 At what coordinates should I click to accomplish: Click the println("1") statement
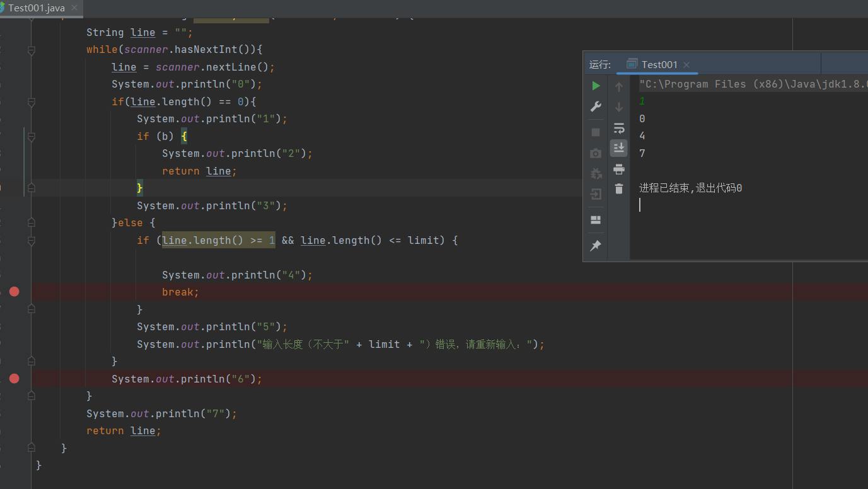coord(212,119)
